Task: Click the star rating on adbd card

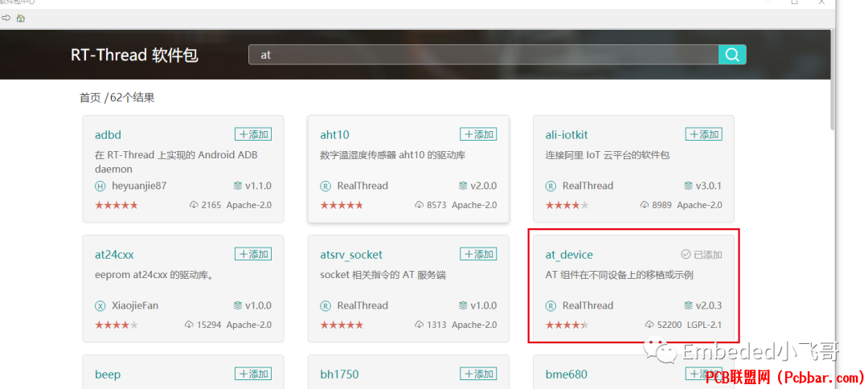Action: [x=117, y=205]
